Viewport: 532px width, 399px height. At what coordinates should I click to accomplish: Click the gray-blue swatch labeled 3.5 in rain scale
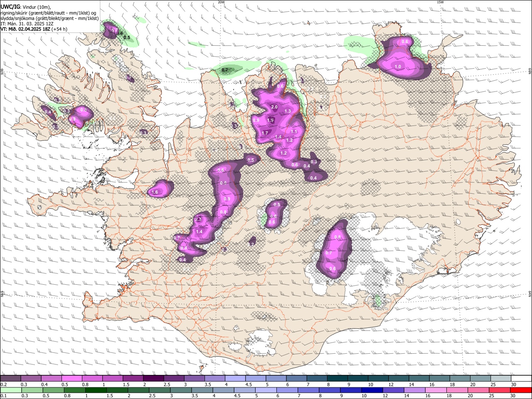202,390
